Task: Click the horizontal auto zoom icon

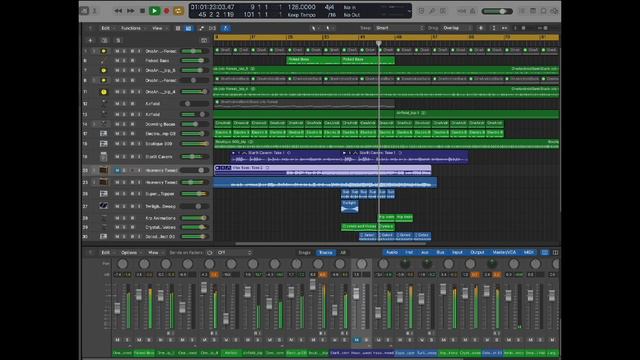Action: point(504,28)
